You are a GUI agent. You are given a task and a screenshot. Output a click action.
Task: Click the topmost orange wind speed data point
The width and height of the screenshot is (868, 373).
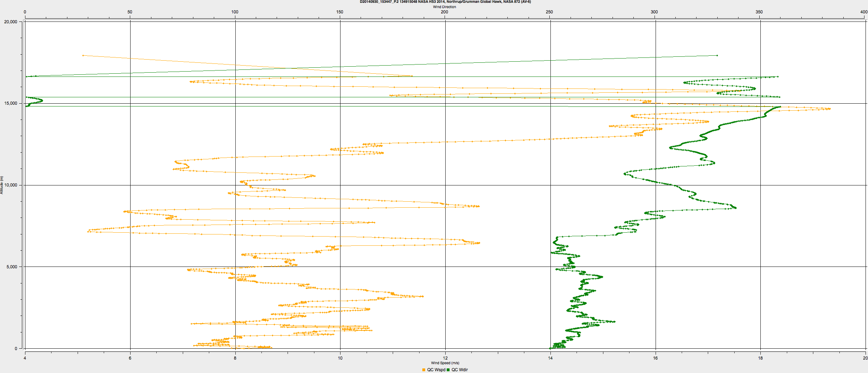point(83,55)
